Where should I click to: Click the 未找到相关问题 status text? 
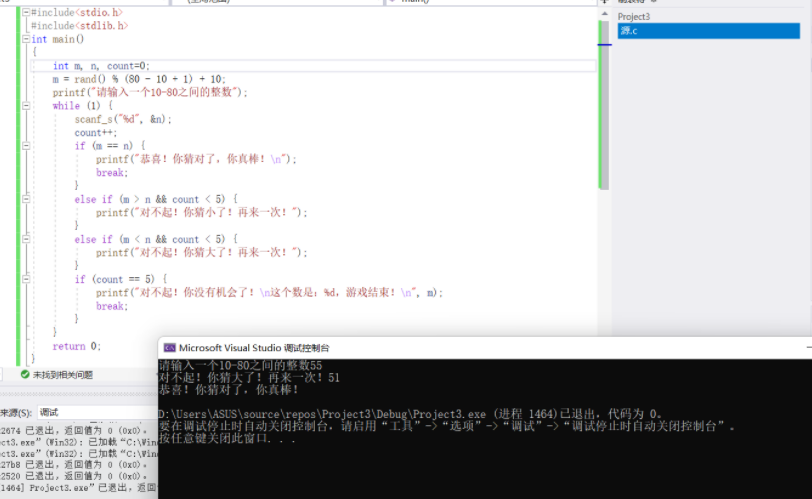pyautogui.click(x=63, y=375)
